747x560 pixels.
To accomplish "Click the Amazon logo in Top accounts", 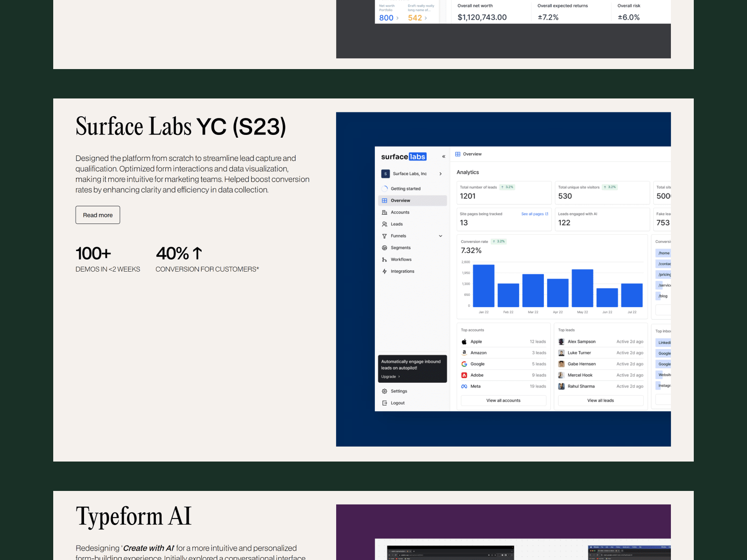I will 464,353.
